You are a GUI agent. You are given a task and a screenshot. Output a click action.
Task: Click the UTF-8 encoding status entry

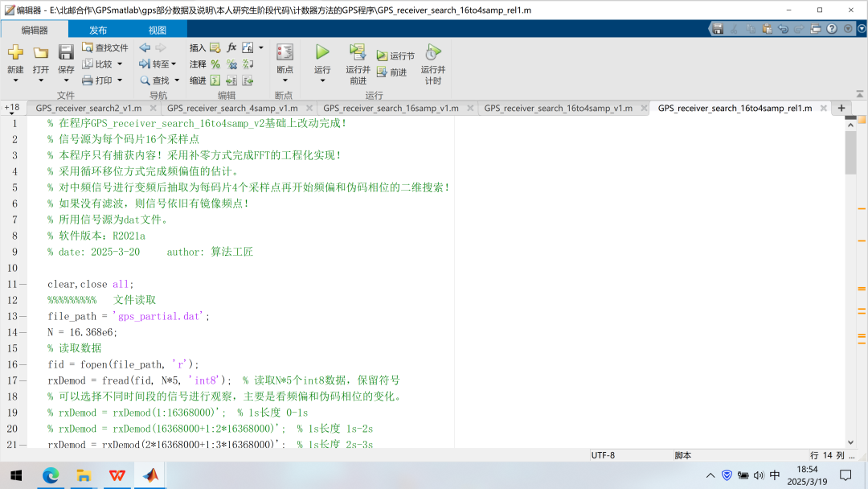point(603,455)
